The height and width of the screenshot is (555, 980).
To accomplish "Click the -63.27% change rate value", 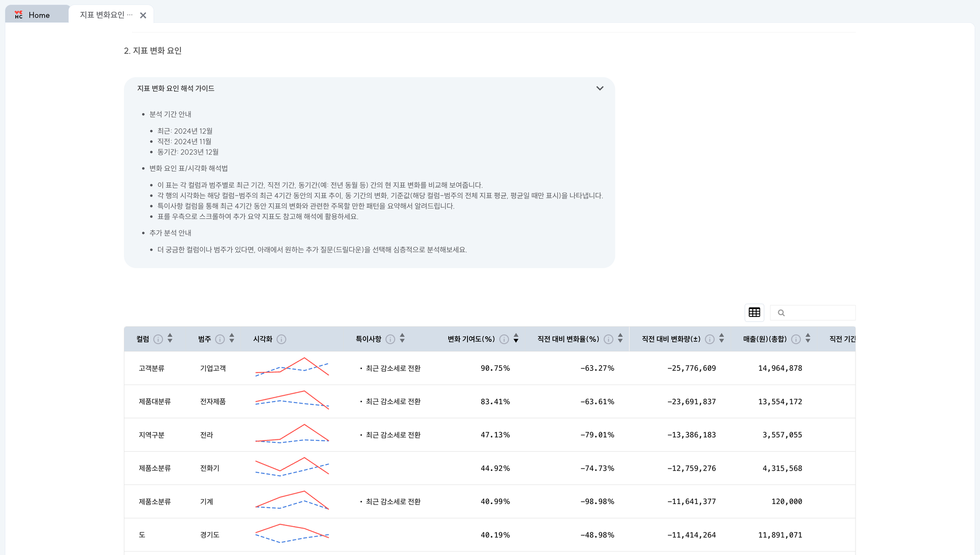I will pos(597,368).
